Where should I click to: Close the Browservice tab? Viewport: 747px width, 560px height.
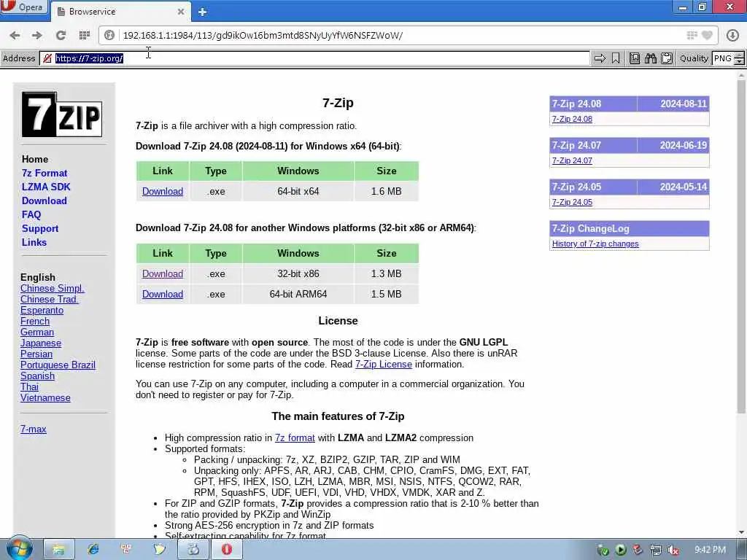(181, 12)
